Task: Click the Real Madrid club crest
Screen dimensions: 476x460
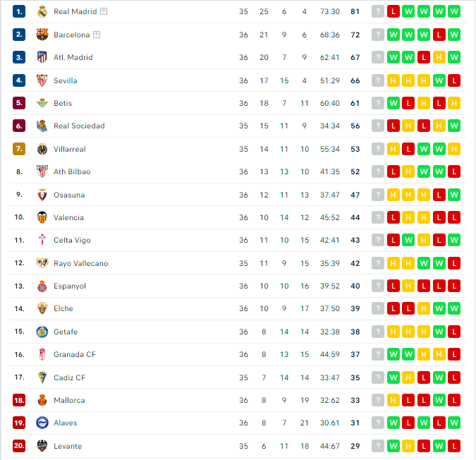Action: pos(42,11)
